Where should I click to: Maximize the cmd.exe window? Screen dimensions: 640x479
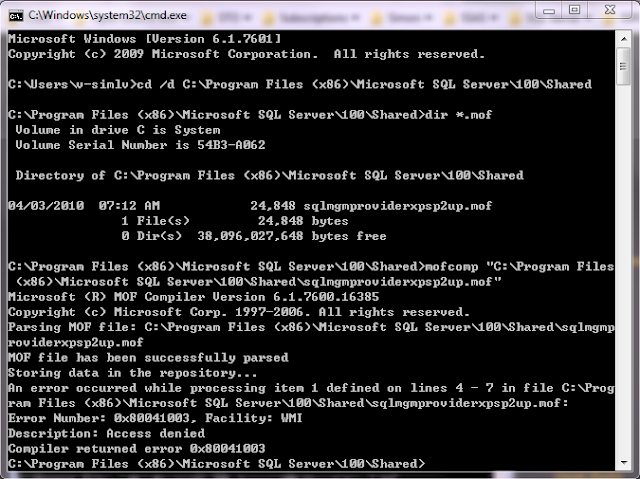click(x=575, y=10)
